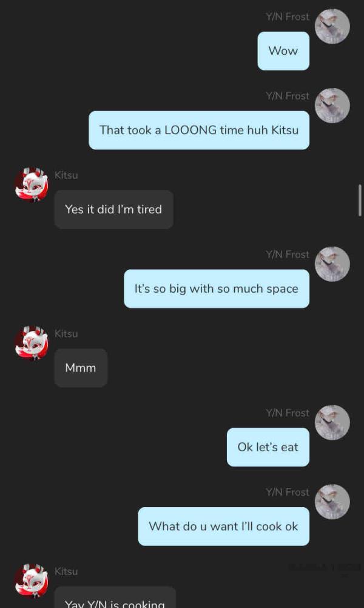Select 'What do u want I'll cook ok' message
The image size is (364, 608).
click(x=223, y=526)
